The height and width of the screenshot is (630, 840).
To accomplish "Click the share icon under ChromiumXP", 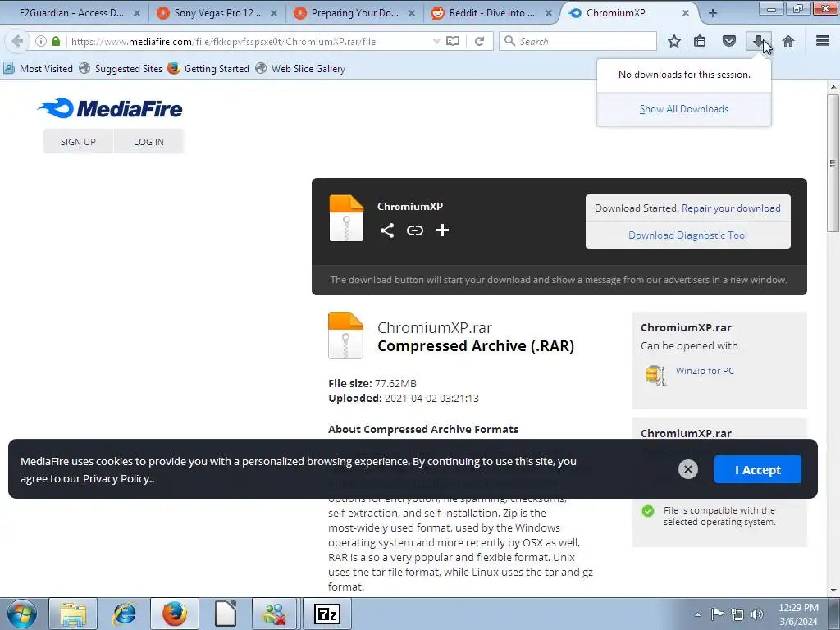I will [387, 231].
